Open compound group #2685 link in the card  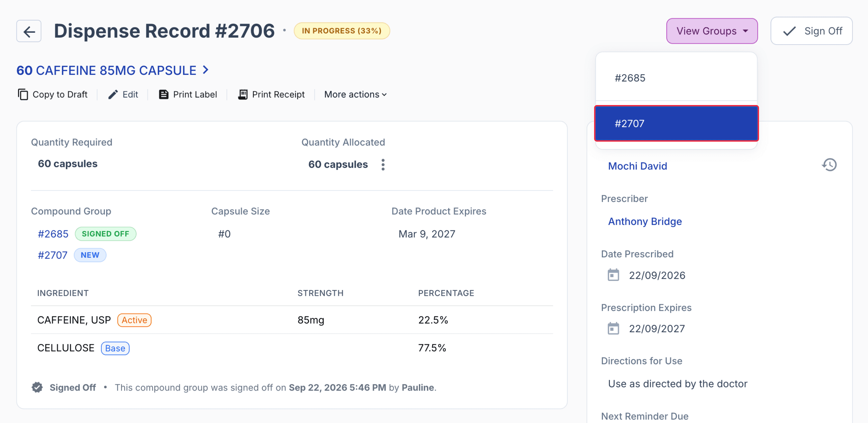click(x=53, y=234)
